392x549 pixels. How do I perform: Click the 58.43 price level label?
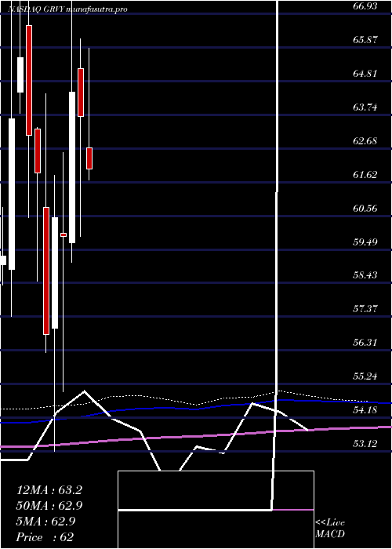click(x=365, y=275)
